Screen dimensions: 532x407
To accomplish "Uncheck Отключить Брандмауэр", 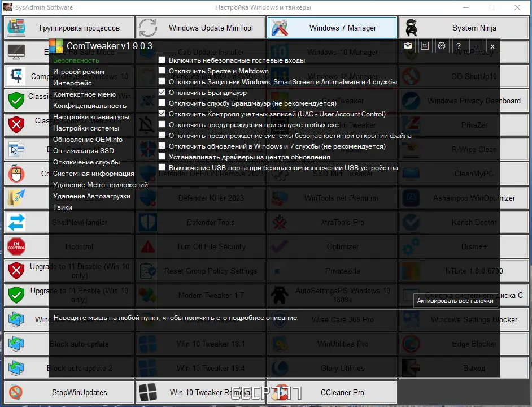I will point(162,92).
